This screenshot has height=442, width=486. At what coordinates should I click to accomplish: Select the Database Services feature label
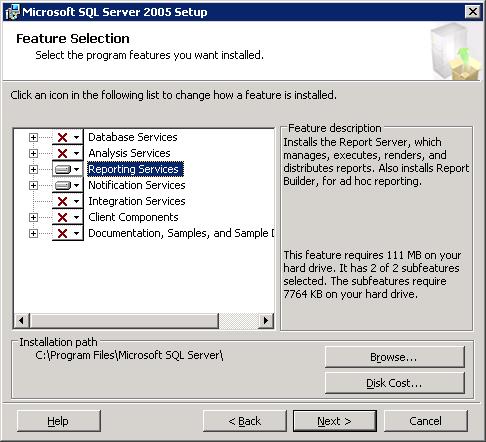click(133, 137)
